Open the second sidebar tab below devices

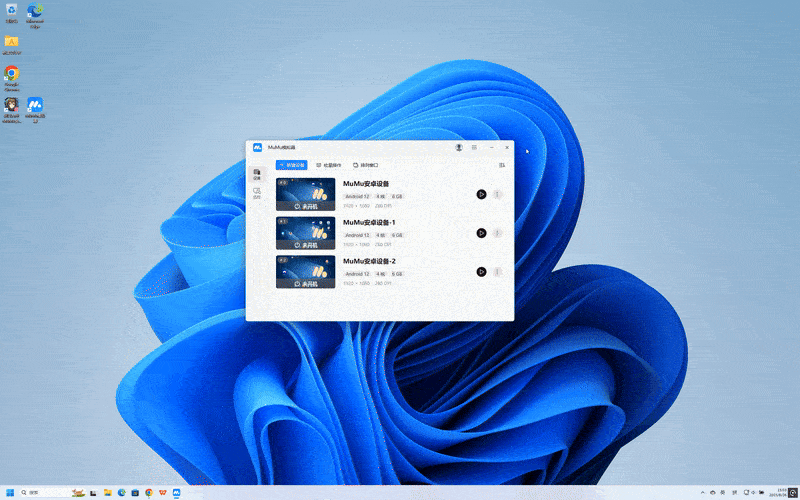pos(257,192)
